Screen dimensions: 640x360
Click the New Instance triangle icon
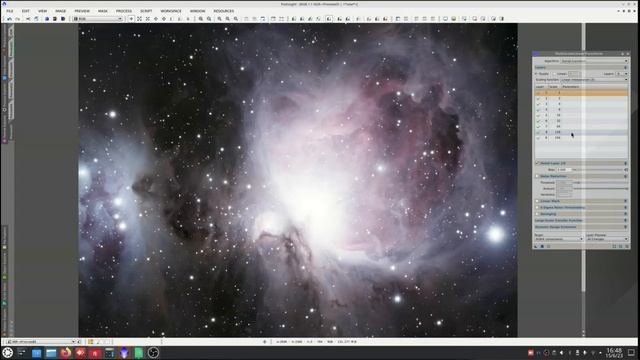click(x=536, y=246)
